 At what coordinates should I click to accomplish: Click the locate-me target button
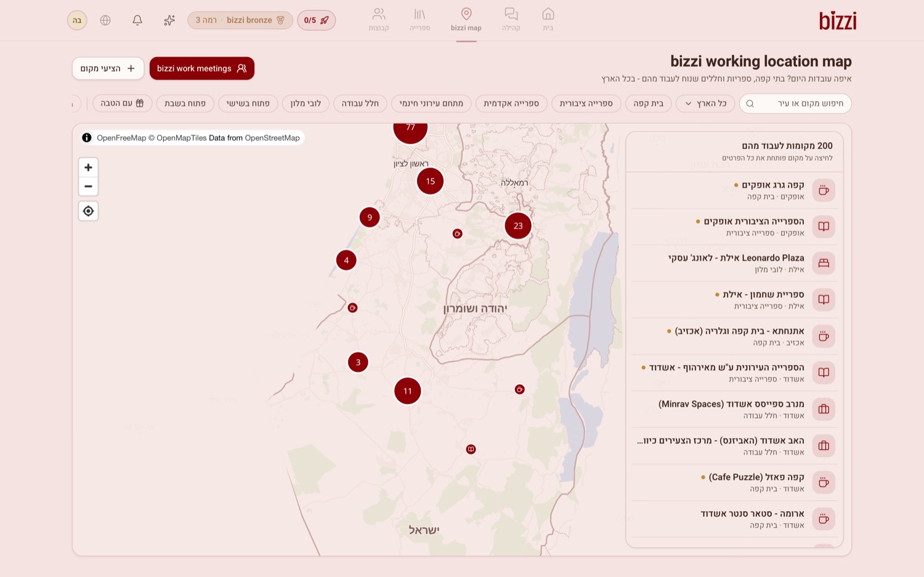[x=88, y=211]
